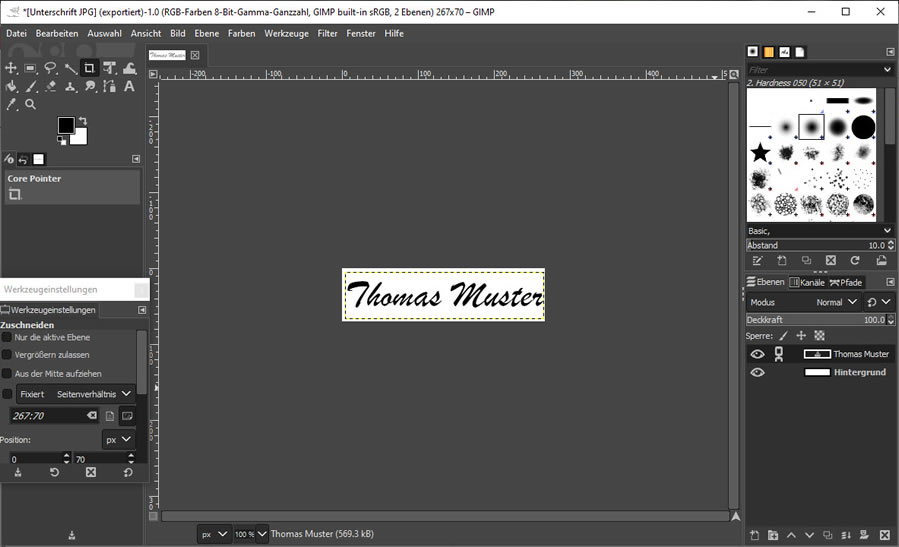Open the Basic brush tag dropdown

tap(820, 230)
